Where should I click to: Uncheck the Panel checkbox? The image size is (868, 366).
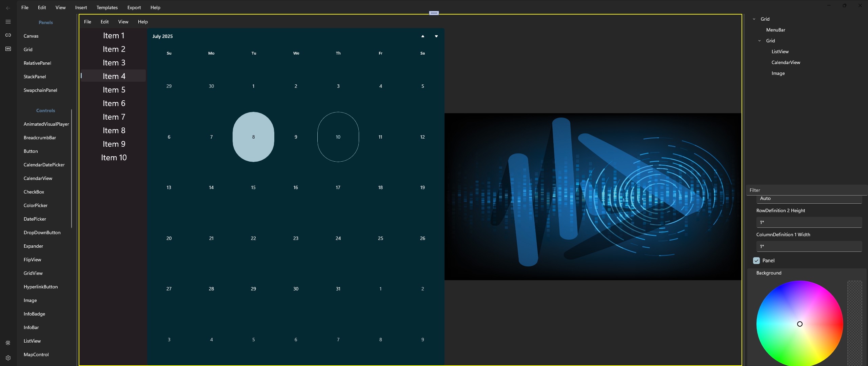(x=756, y=261)
